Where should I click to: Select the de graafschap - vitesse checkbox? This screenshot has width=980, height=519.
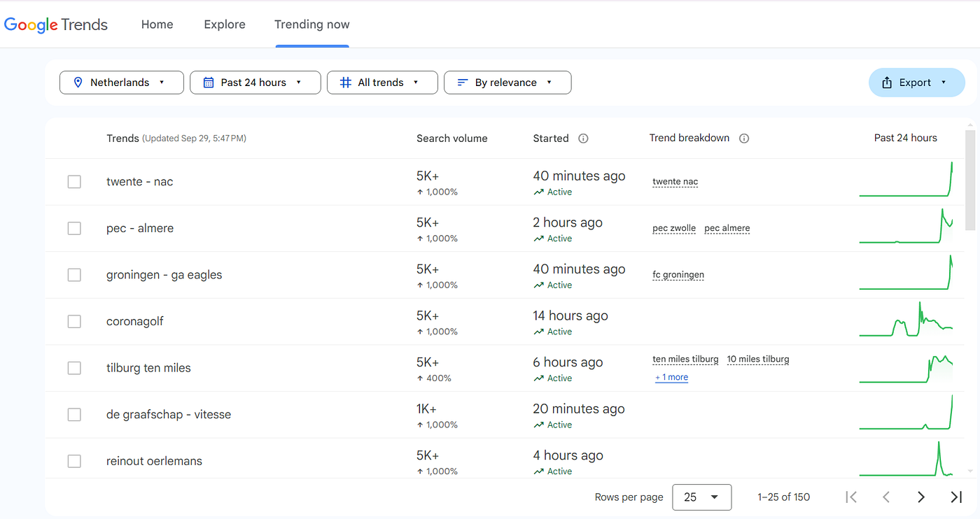[x=74, y=415]
